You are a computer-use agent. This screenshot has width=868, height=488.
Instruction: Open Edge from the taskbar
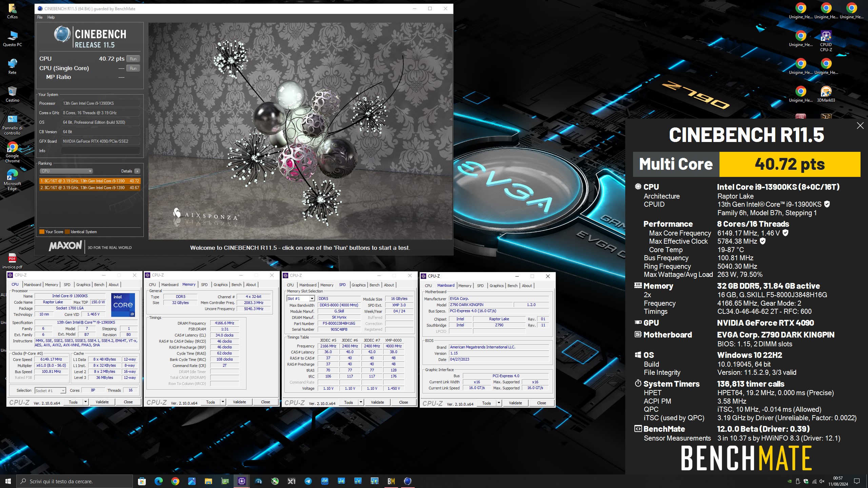pyautogui.click(x=158, y=481)
